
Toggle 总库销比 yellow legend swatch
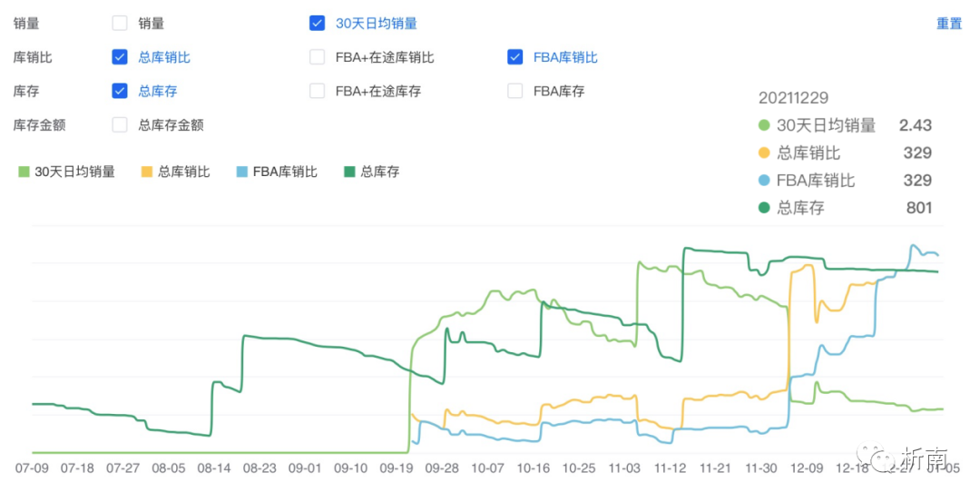coord(147,172)
